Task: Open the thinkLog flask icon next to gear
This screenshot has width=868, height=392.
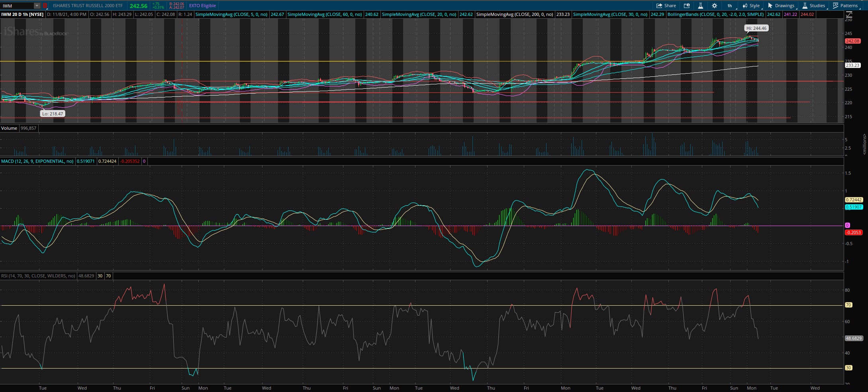Action: tap(700, 6)
